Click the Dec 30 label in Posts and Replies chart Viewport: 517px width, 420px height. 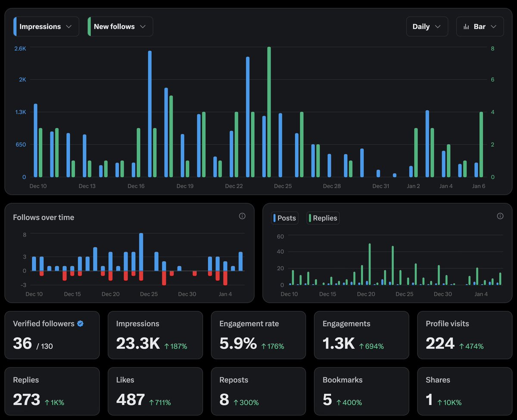pos(442,294)
